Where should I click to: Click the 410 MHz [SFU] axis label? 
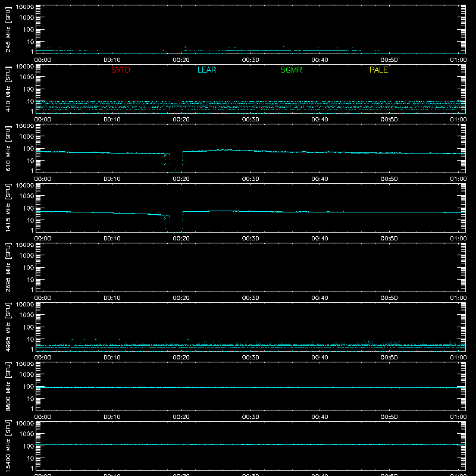(8, 89)
